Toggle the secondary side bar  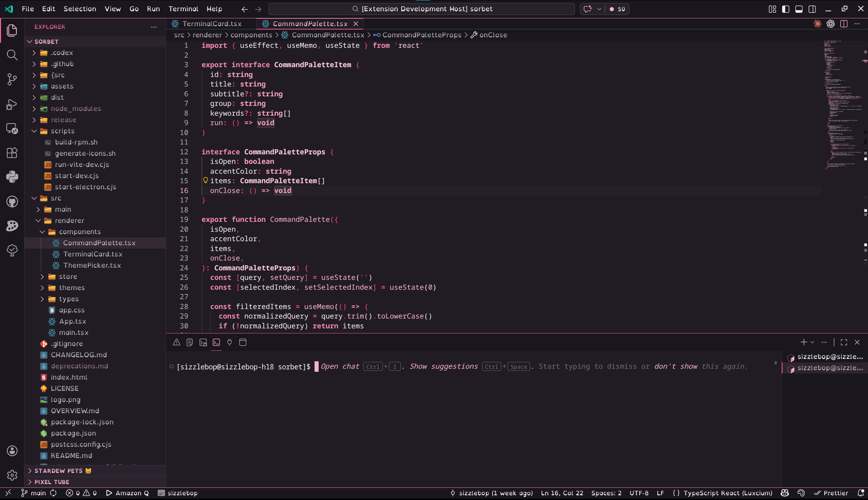812,9
